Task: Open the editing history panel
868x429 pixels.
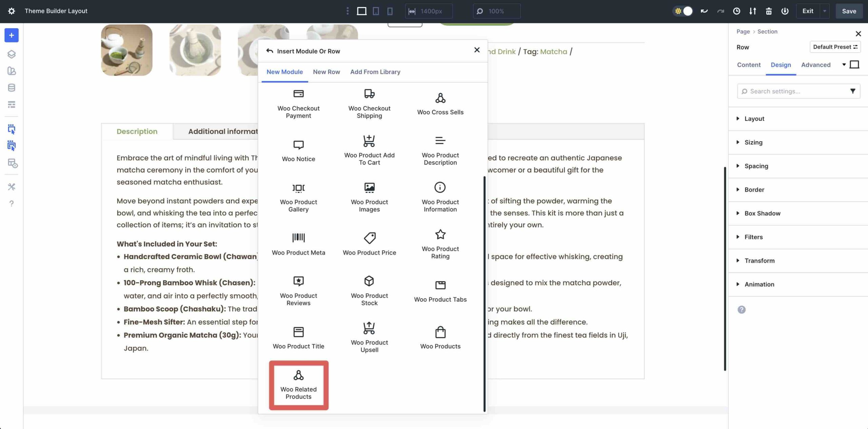Action: tap(736, 11)
